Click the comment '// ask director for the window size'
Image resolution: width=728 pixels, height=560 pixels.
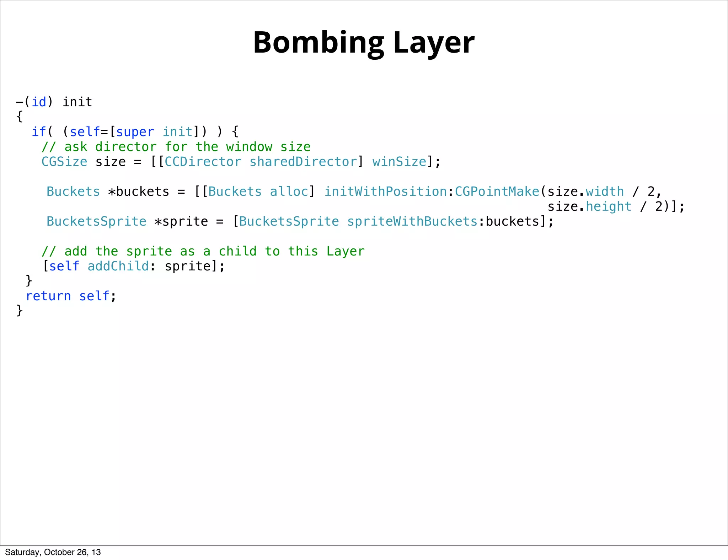176,147
